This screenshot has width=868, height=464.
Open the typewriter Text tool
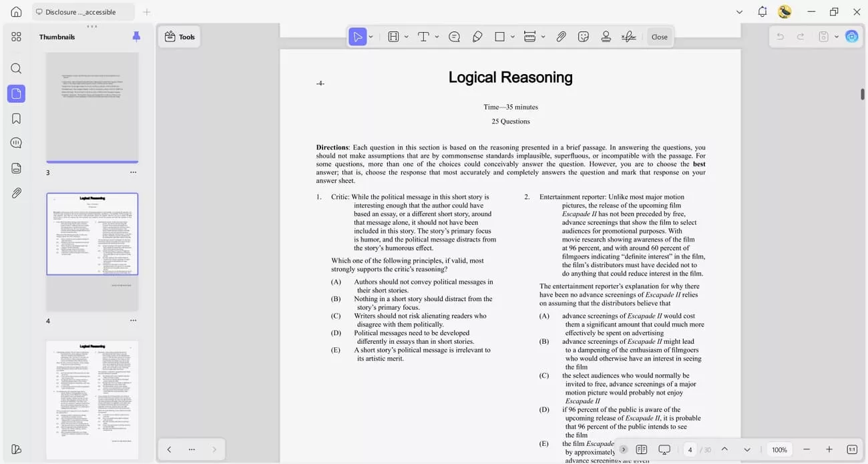point(424,37)
